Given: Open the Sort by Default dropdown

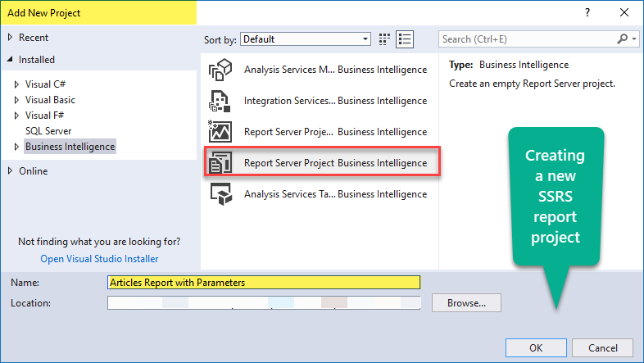Looking at the screenshot, I should [x=305, y=39].
